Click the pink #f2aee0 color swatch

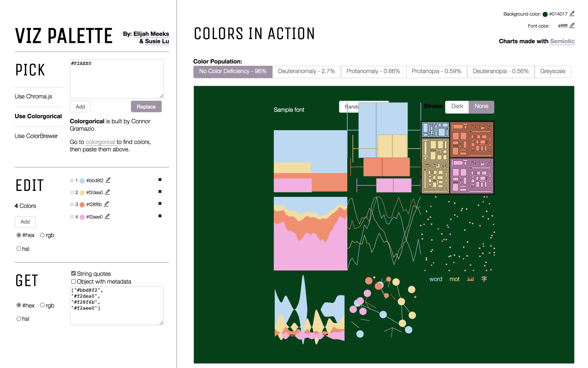[x=82, y=217]
